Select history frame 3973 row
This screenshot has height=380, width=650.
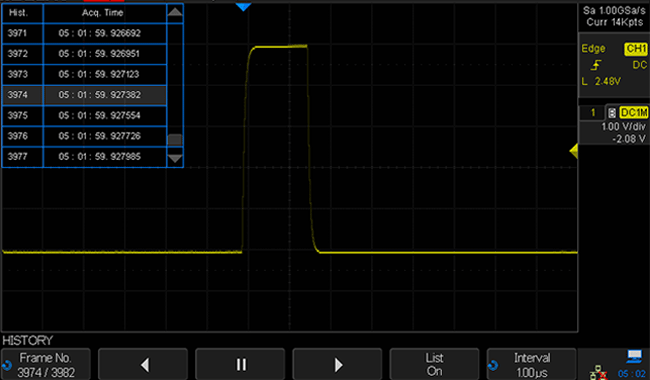coord(84,74)
